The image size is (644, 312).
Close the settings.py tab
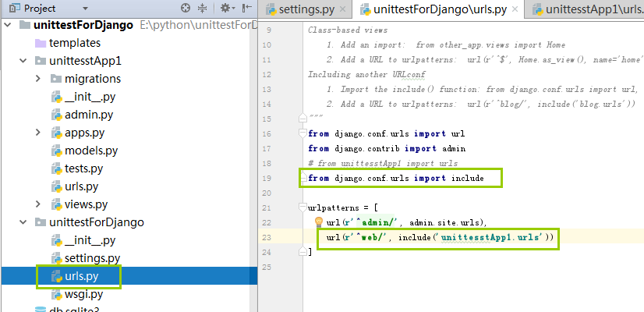pyautogui.click(x=343, y=10)
